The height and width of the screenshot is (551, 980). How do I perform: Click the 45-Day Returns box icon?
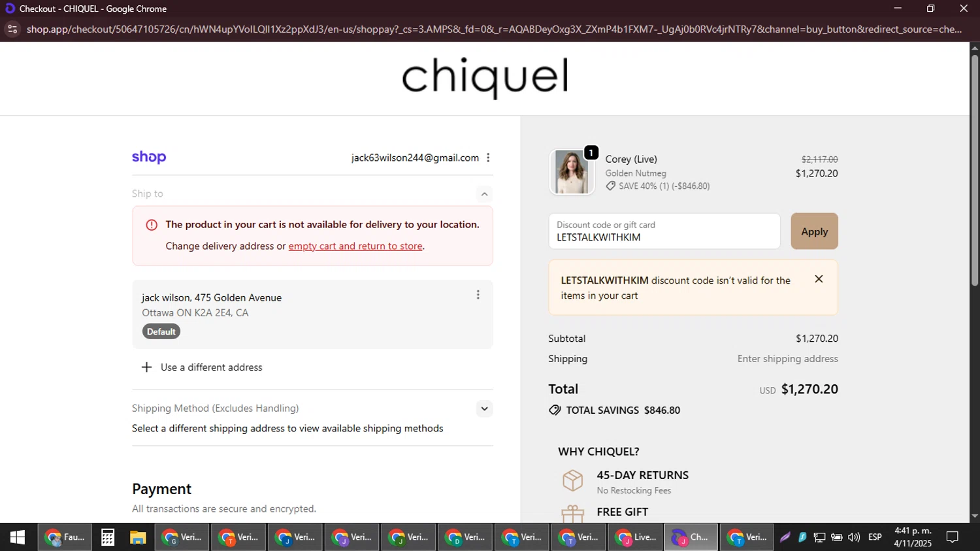pyautogui.click(x=572, y=480)
